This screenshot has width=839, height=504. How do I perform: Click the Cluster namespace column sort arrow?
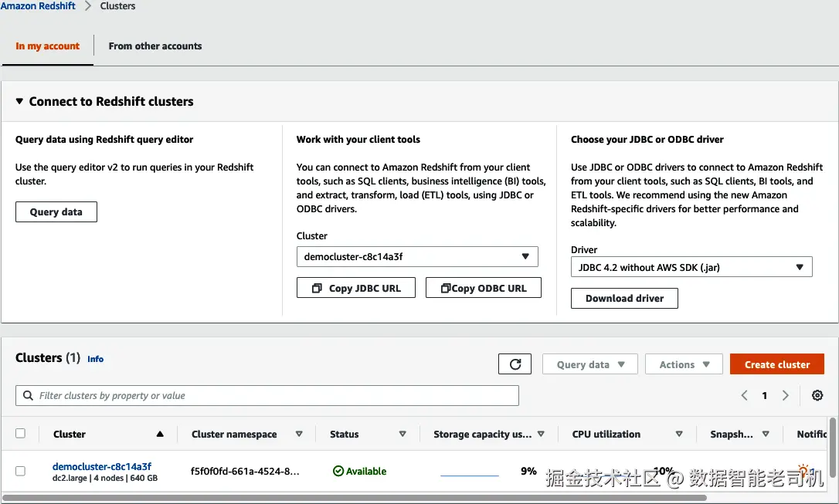[x=299, y=435]
